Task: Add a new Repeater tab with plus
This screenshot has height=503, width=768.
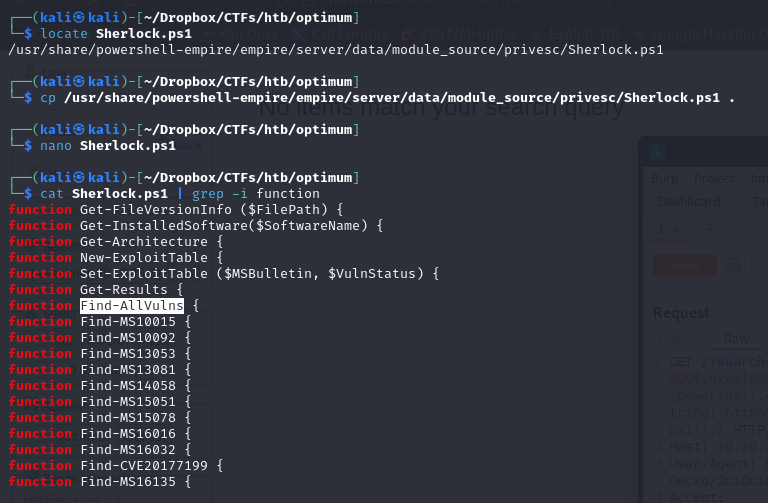Action: click(x=710, y=229)
